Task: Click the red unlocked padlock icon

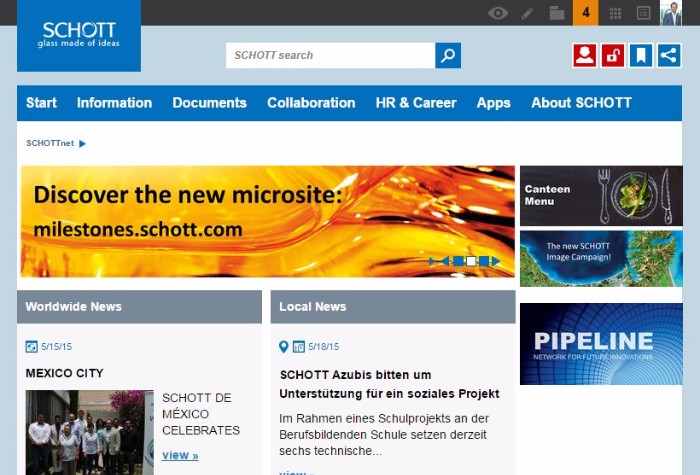Action: pos(613,55)
